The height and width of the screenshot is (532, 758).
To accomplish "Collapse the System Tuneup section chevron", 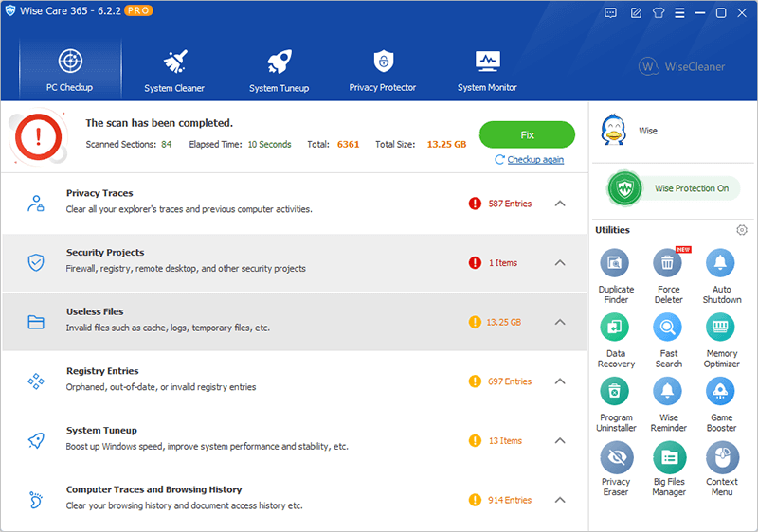I will point(560,440).
